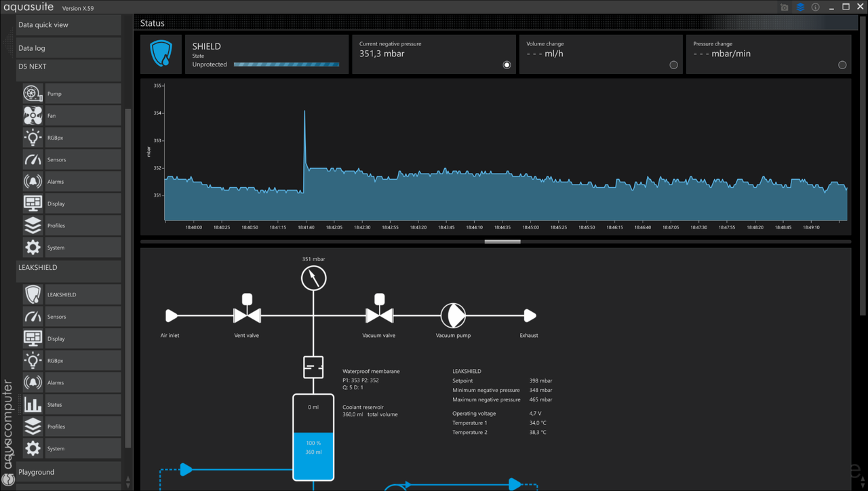
Task: Open the D5 NEXT Sensors gauge icon
Action: pyautogui.click(x=33, y=159)
